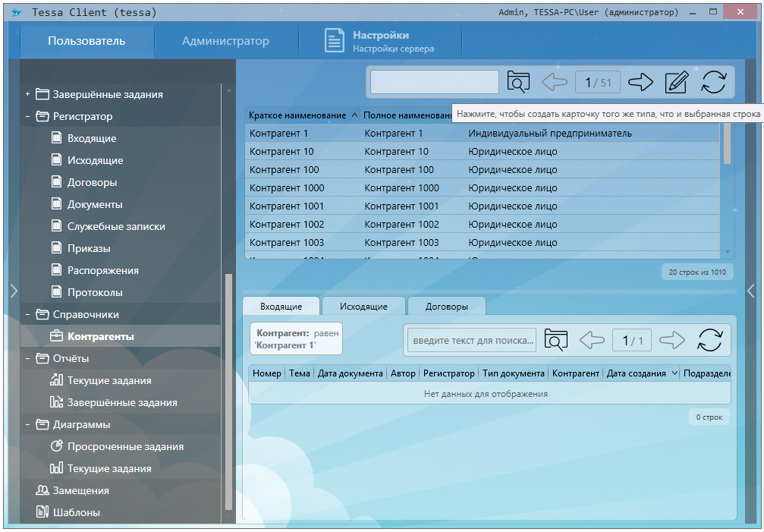764x532 pixels.
Task: Open Договоры in the sidebar tree
Action: [92, 182]
